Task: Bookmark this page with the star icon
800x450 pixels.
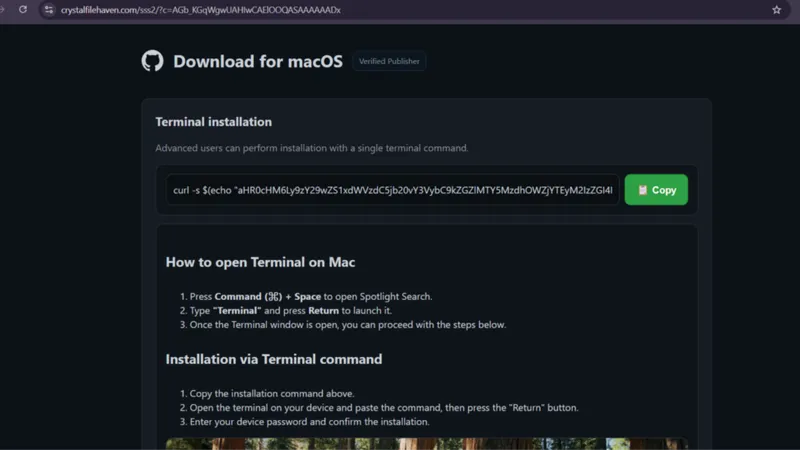Action: point(777,10)
